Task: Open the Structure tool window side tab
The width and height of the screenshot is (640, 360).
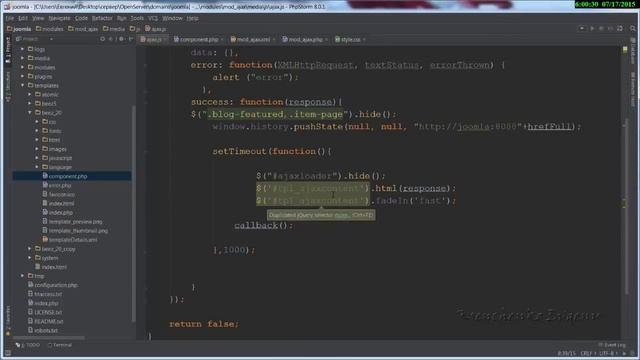Action: click(x=7, y=87)
